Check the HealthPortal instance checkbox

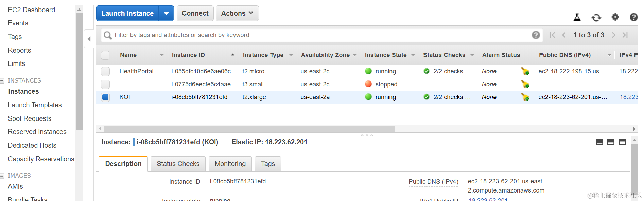(x=105, y=71)
